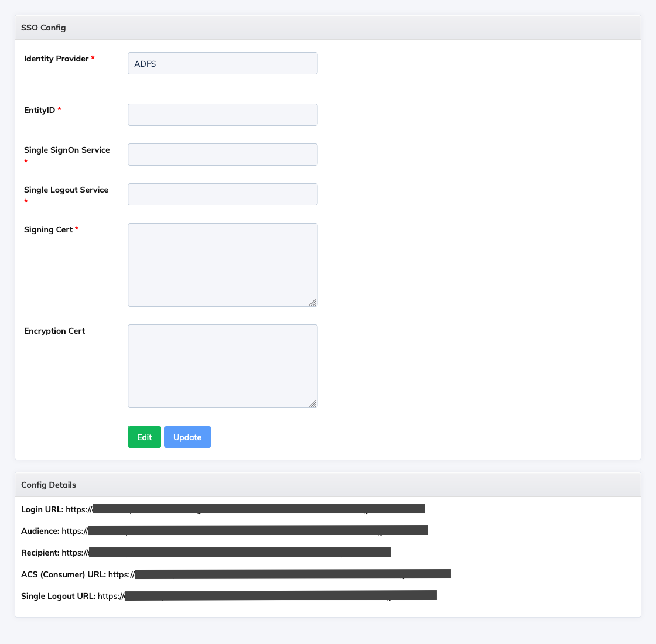Click the Identity Provider label
The width and height of the screenshot is (656, 644).
point(56,59)
